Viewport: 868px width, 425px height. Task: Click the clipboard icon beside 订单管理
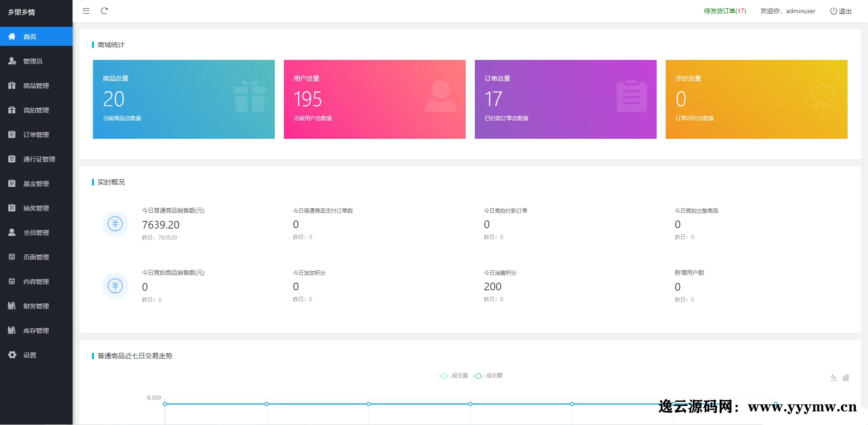click(12, 134)
